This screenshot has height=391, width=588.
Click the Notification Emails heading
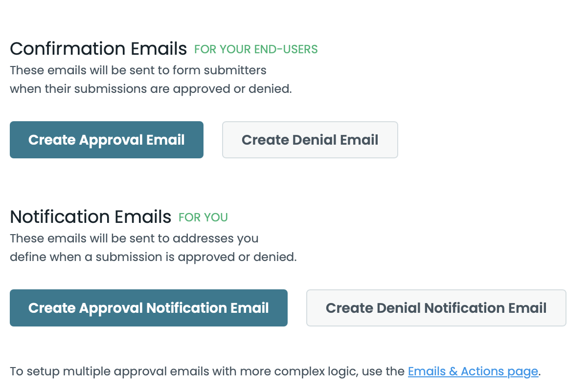coord(90,217)
